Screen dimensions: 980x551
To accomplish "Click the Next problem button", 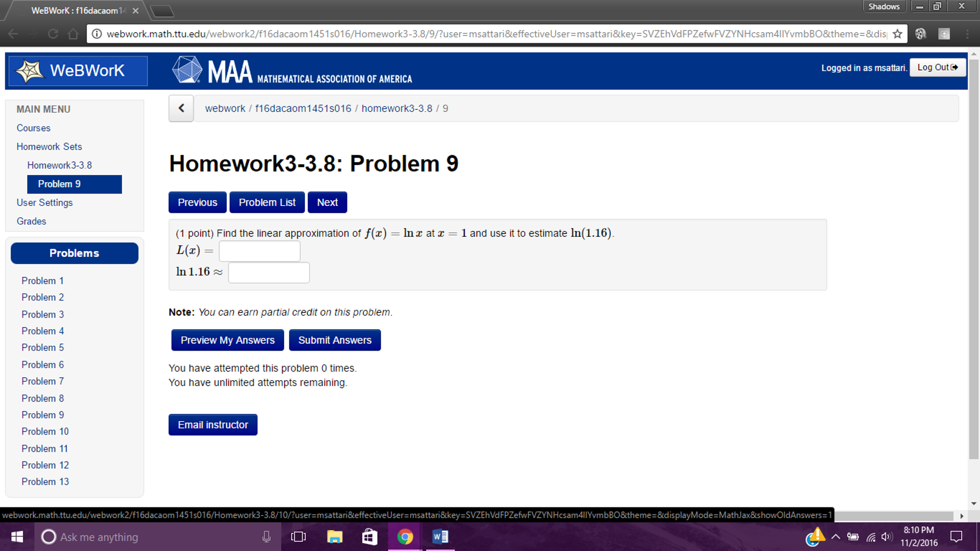I will point(327,202).
